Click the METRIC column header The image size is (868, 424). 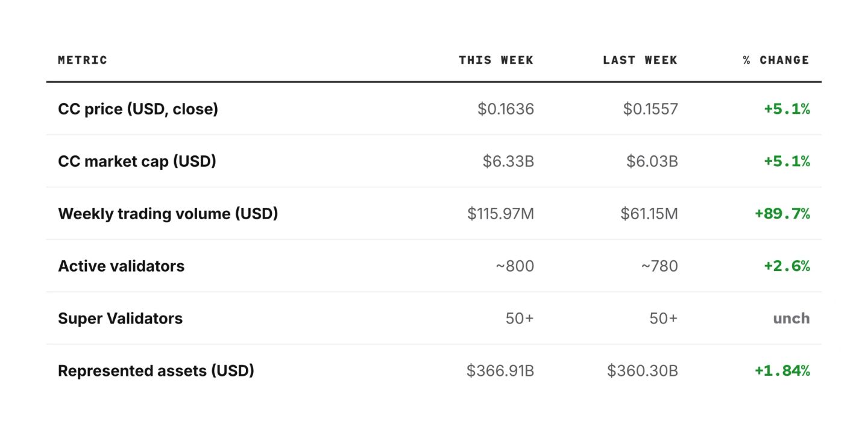[83, 60]
